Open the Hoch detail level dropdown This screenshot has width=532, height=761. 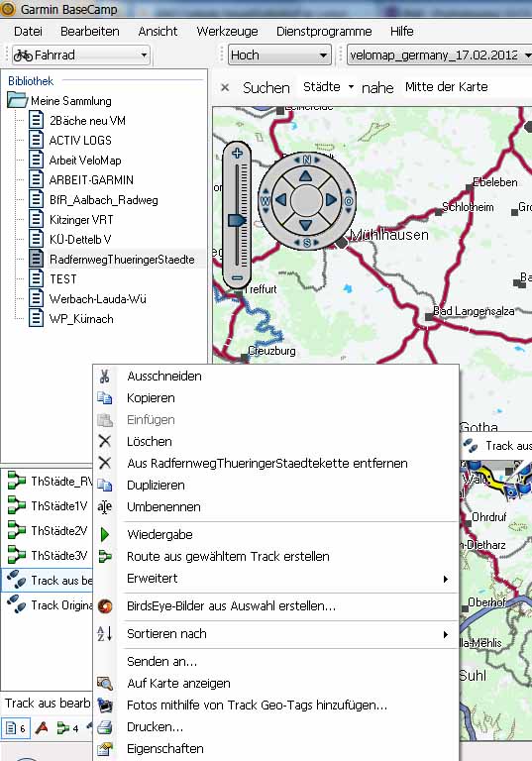click(279, 54)
